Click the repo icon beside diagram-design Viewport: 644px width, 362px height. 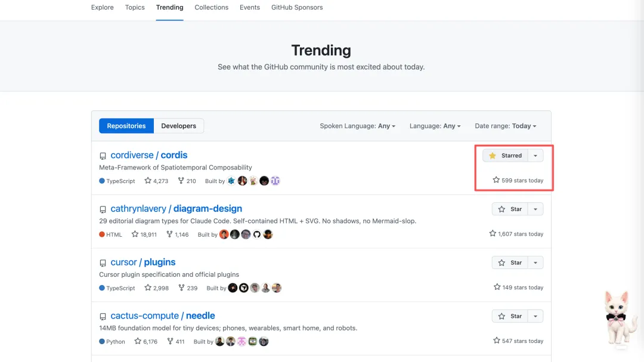[x=103, y=209]
